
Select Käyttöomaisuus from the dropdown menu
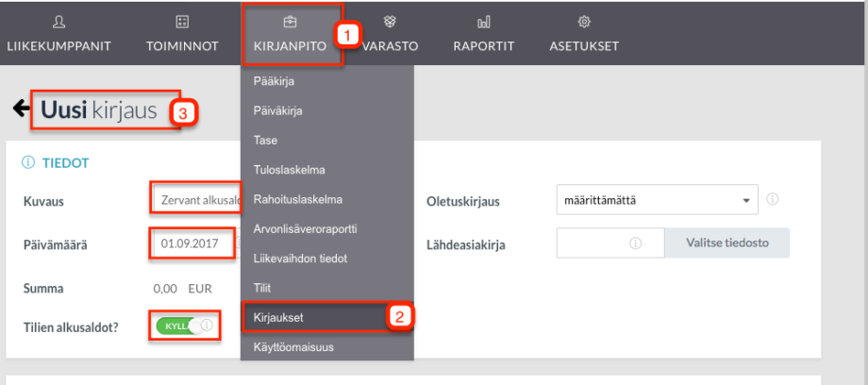click(x=327, y=347)
